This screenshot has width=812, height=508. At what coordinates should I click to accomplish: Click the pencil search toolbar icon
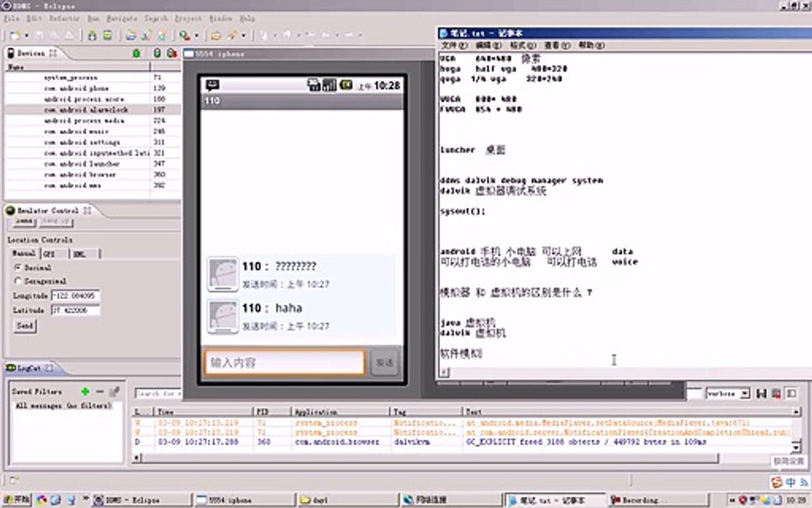pos(233,35)
